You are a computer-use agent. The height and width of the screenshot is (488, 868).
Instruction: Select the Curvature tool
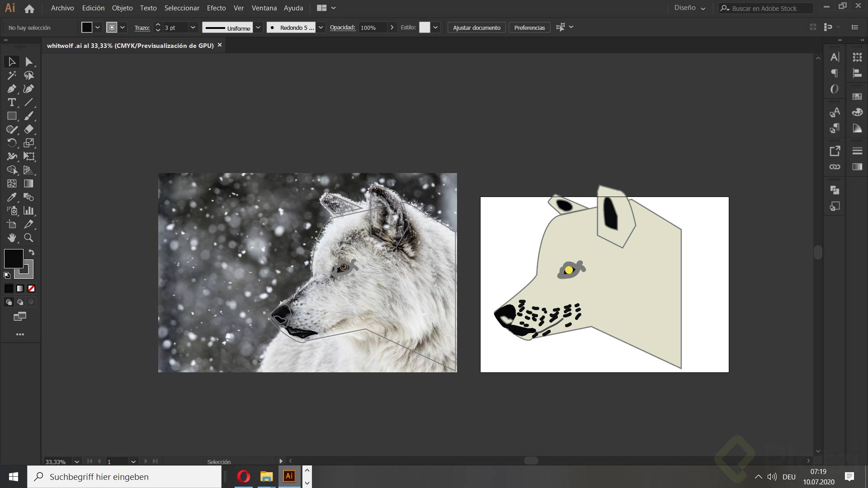point(29,89)
